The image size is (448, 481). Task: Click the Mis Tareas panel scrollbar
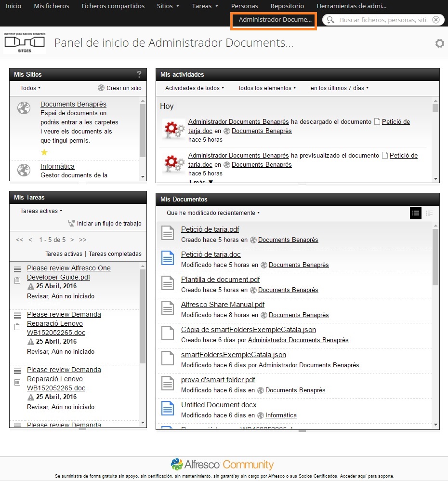[x=143, y=316]
